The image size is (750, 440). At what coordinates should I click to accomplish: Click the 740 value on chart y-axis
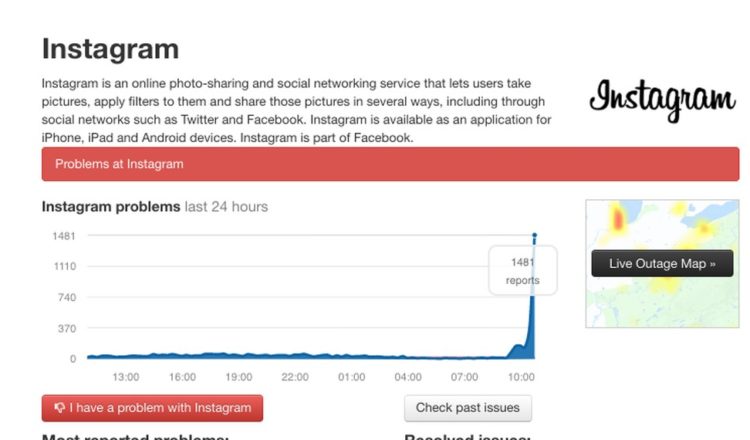coord(66,297)
